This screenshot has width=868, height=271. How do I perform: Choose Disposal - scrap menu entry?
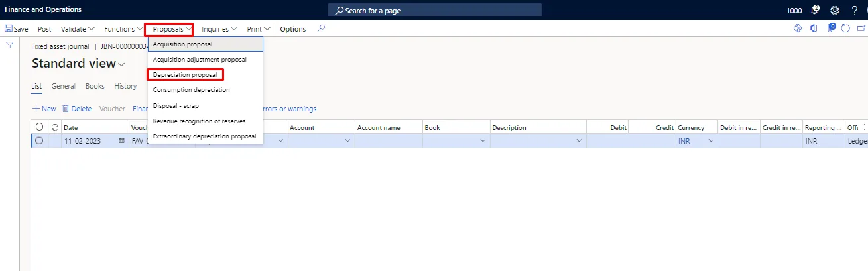(206, 105)
